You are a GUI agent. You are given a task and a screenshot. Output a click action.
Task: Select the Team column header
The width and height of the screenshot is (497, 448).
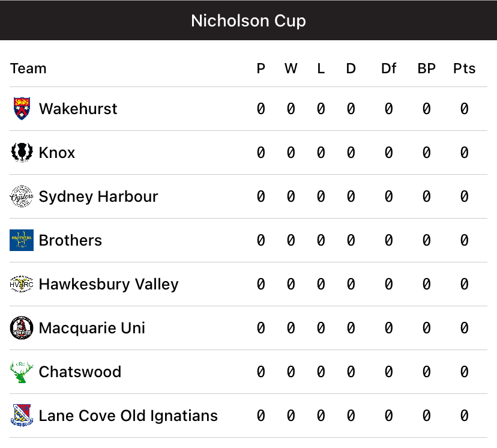[28, 68]
